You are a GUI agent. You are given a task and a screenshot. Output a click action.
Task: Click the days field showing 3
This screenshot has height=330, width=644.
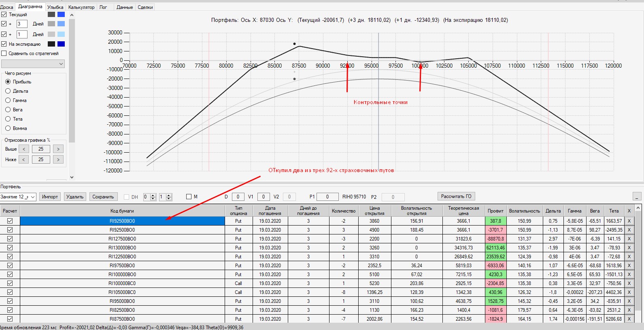(22, 24)
